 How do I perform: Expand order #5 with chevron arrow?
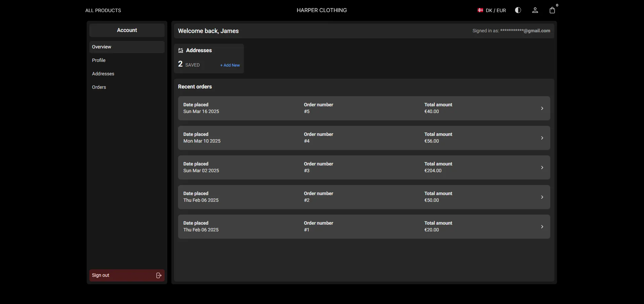[x=542, y=108]
